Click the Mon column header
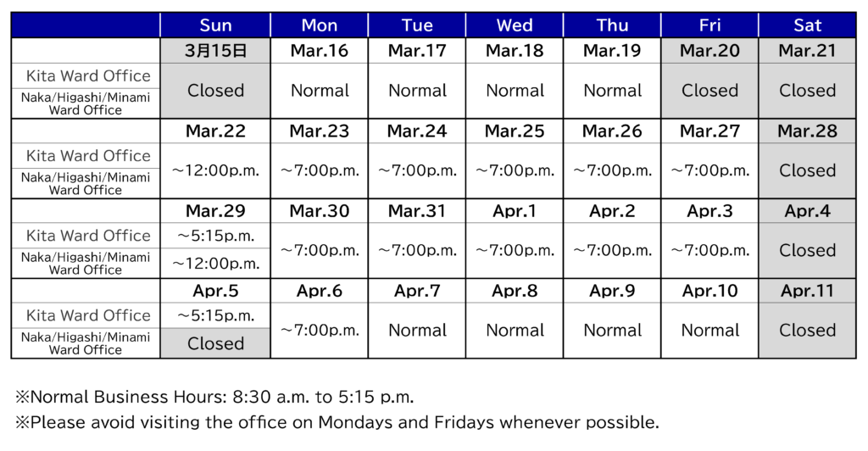868x451 pixels. pyautogui.click(x=320, y=25)
